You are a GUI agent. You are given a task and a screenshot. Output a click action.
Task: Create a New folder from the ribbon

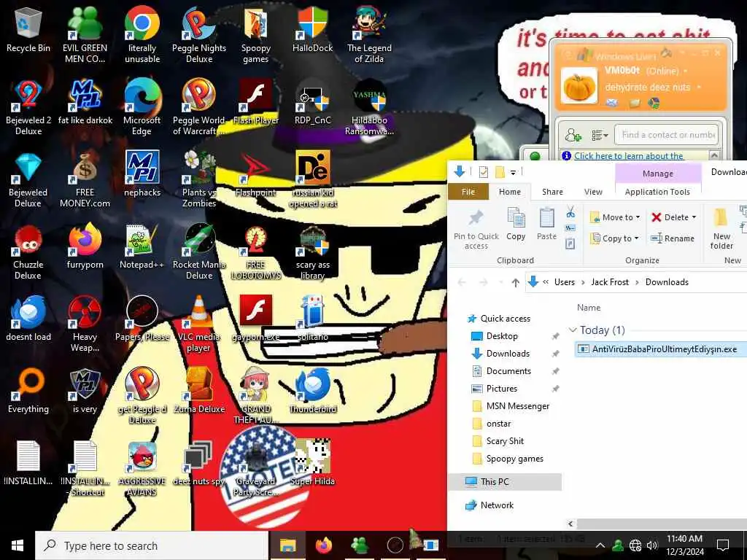point(721,230)
